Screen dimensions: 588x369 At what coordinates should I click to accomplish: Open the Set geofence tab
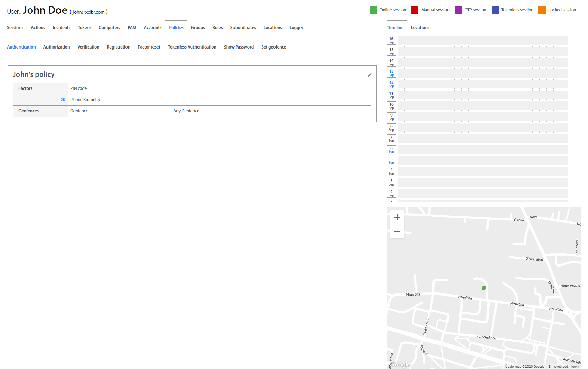coord(273,47)
